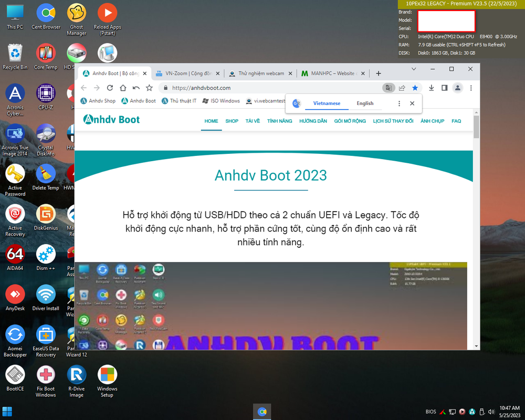This screenshot has width=525, height=420.
Task: Expand the tab search chevron
Action: (x=414, y=69)
